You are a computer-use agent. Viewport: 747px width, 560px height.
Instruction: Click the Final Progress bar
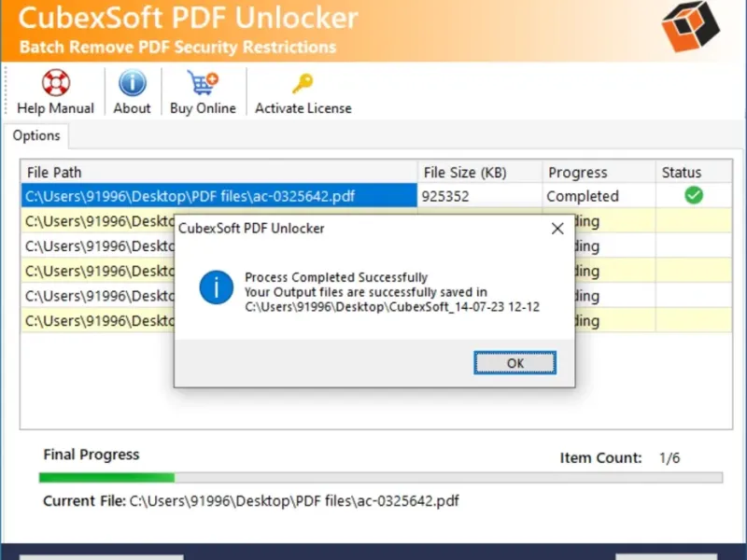click(381, 477)
